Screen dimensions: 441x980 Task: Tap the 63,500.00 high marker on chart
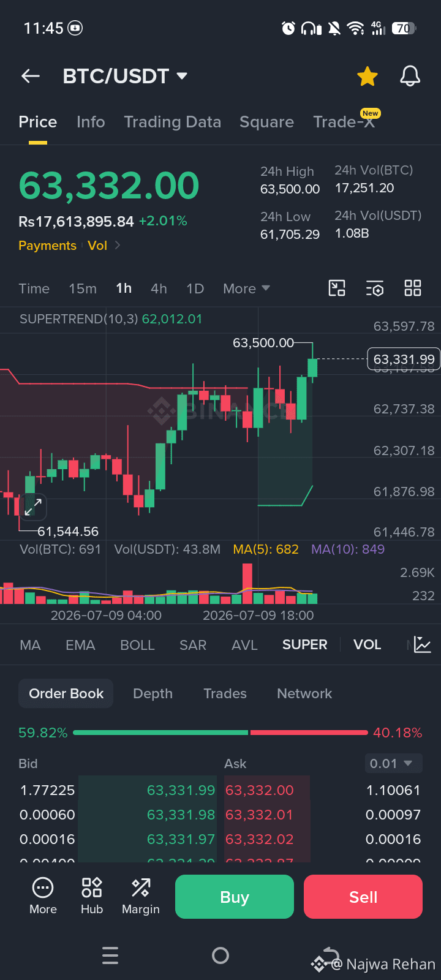coord(263,343)
